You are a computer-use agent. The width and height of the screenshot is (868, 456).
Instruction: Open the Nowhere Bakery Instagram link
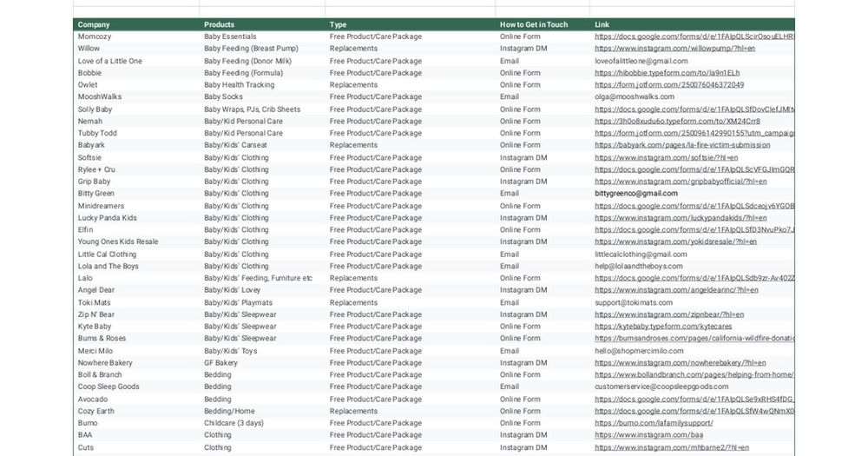(681, 363)
